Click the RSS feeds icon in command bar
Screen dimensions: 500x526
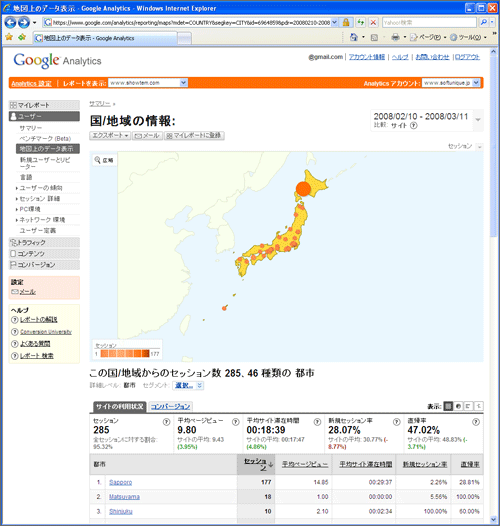(x=374, y=38)
